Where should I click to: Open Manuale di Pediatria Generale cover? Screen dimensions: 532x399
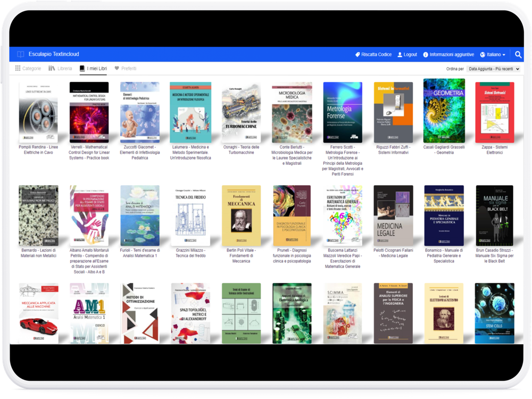click(x=444, y=215)
